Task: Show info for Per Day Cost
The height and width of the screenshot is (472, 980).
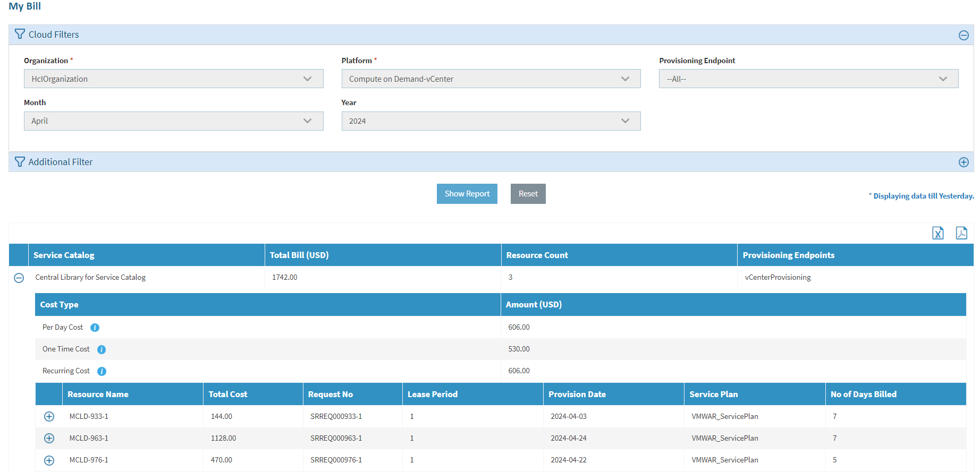Action: tap(95, 328)
